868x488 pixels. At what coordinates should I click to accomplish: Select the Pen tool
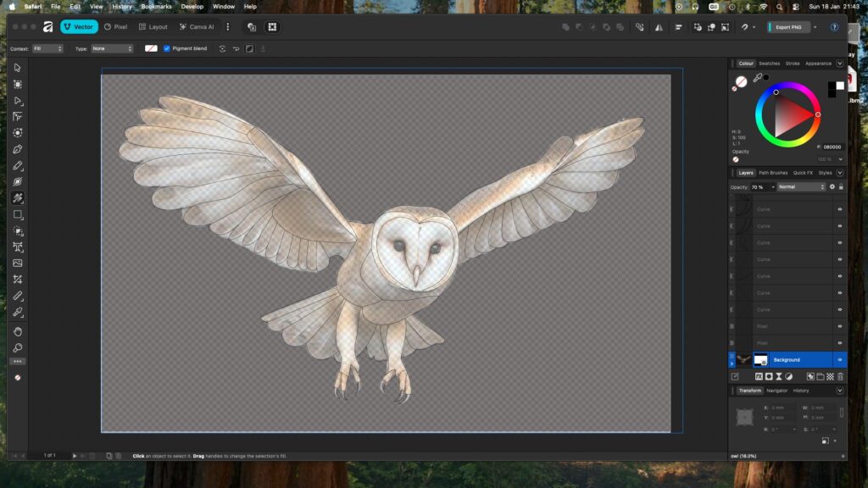pos(17,149)
